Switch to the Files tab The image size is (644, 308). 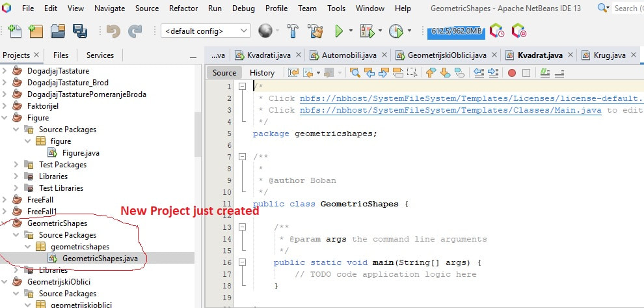[60, 55]
